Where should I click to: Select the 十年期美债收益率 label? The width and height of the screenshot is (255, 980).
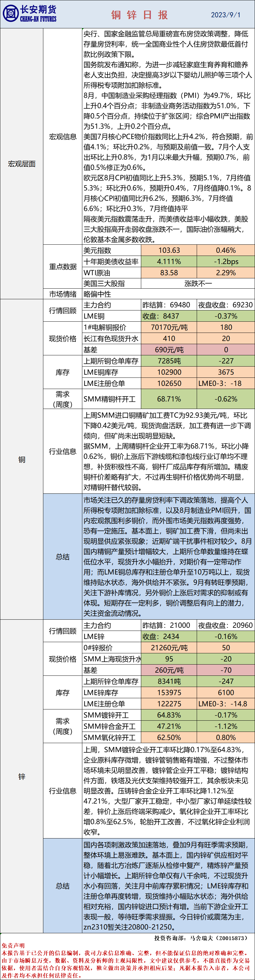click(x=111, y=262)
